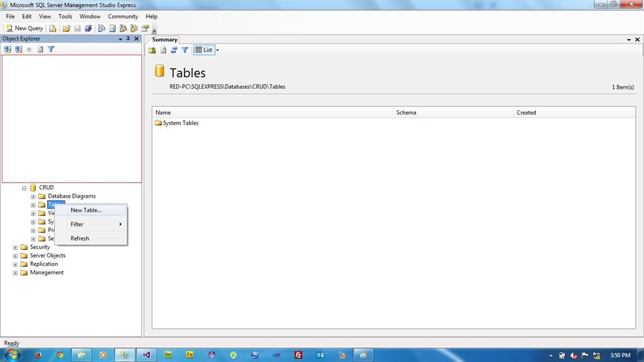The image size is (644, 362).
Task: Click the Stop square icon in Object Explorer
Action: (x=29, y=49)
